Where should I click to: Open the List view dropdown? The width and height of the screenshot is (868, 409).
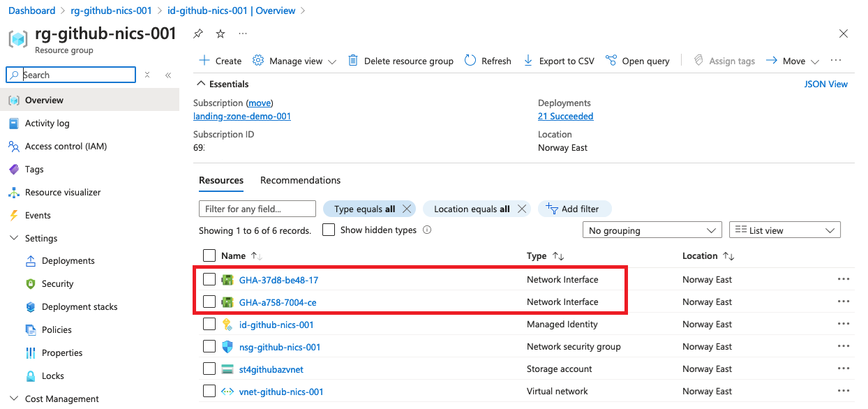coord(785,230)
